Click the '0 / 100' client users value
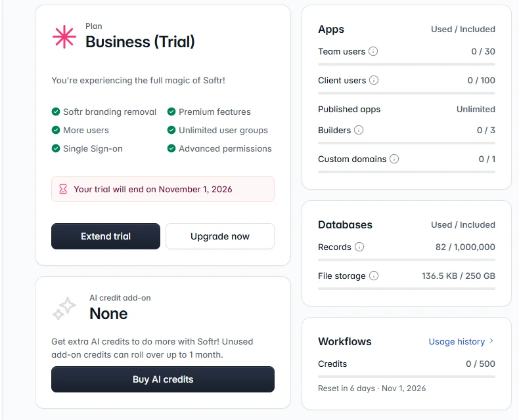 point(481,80)
